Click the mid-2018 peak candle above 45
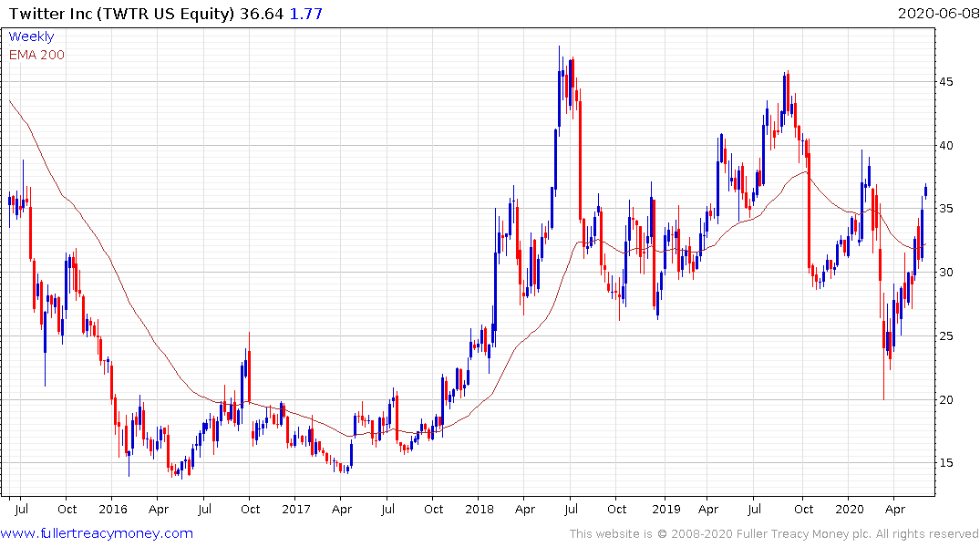 click(x=560, y=90)
